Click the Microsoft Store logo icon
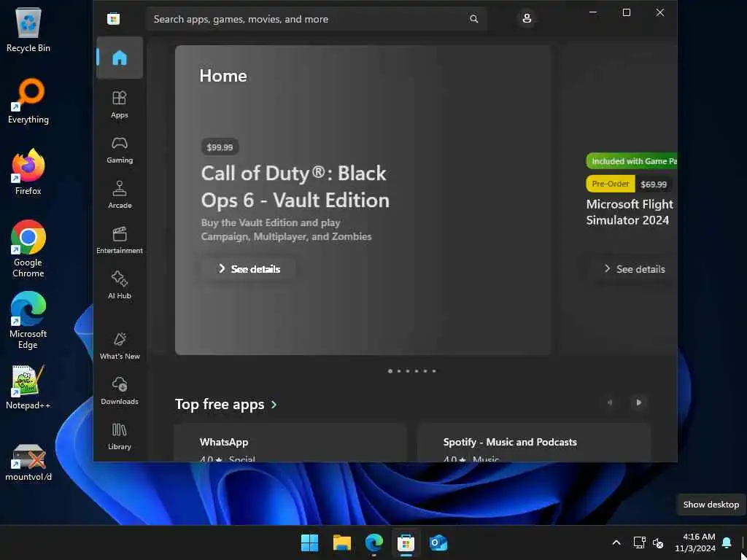Screen dimensions: 747x560 tap(113, 19)
